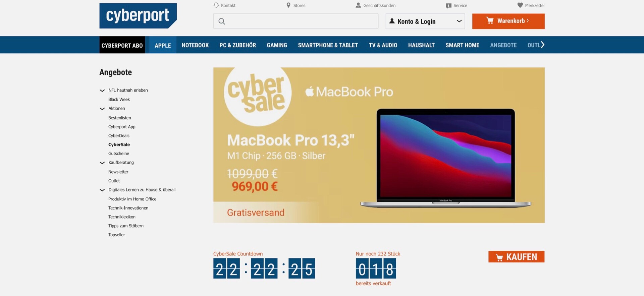
Task: Collapse the NFL hautnah erleben chevron
Action: point(102,91)
